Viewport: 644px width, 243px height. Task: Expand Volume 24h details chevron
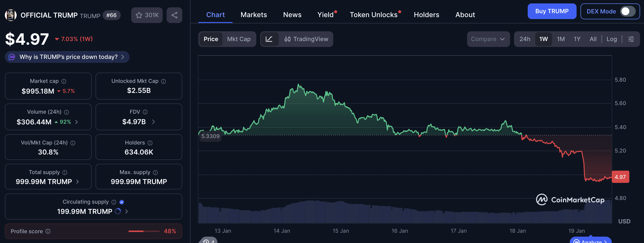76,122
